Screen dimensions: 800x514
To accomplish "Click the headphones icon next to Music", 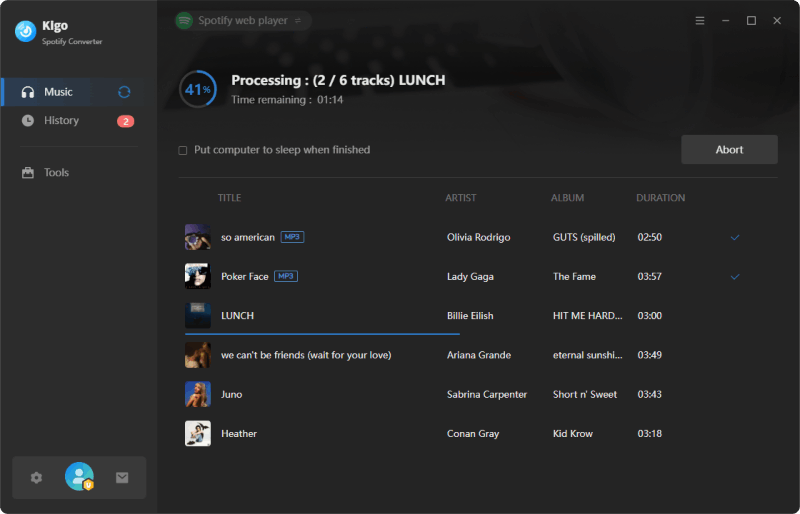I will tap(28, 92).
